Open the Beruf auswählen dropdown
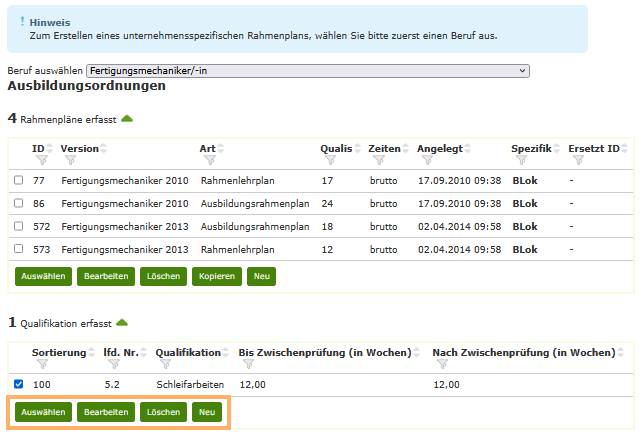 pyautogui.click(x=308, y=71)
